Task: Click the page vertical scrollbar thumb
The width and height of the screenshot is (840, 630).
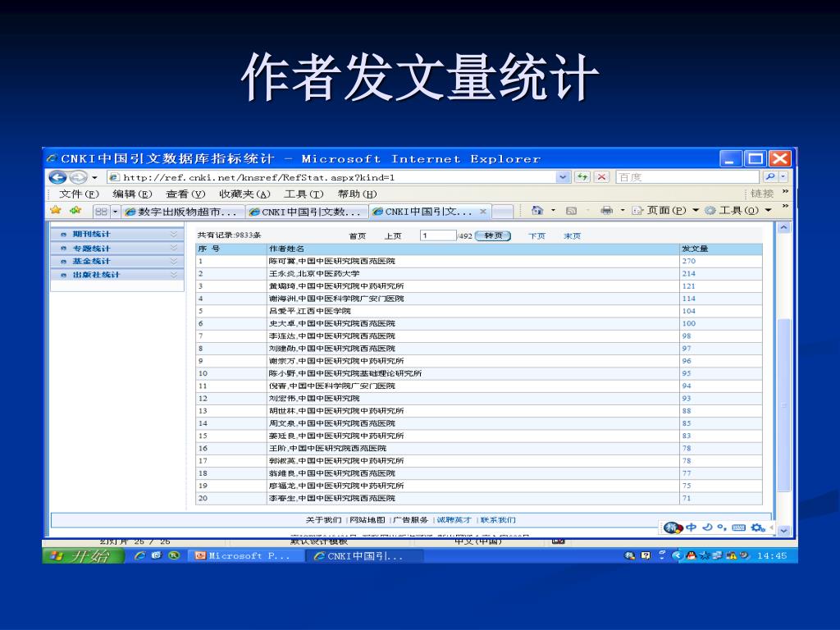Action: (783, 405)
